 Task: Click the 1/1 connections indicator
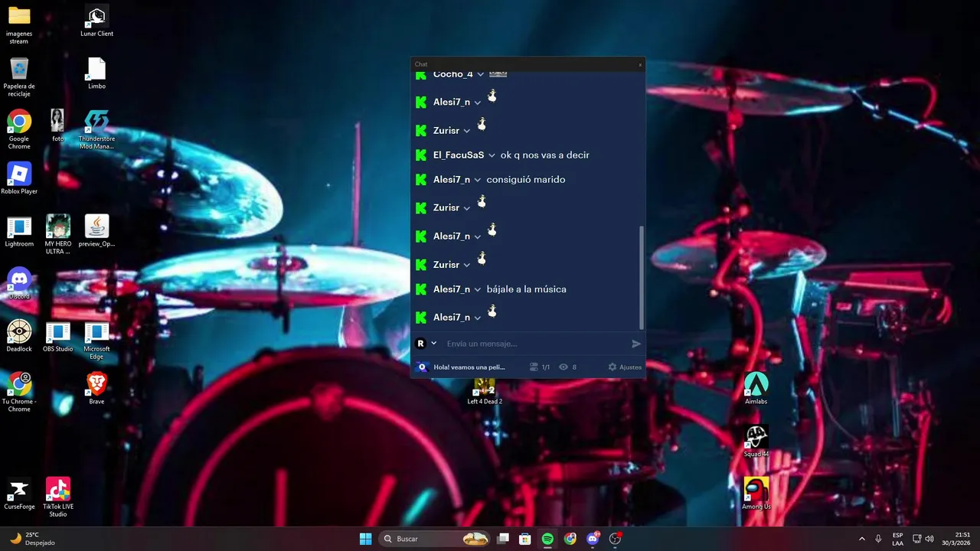pos(540,367)
